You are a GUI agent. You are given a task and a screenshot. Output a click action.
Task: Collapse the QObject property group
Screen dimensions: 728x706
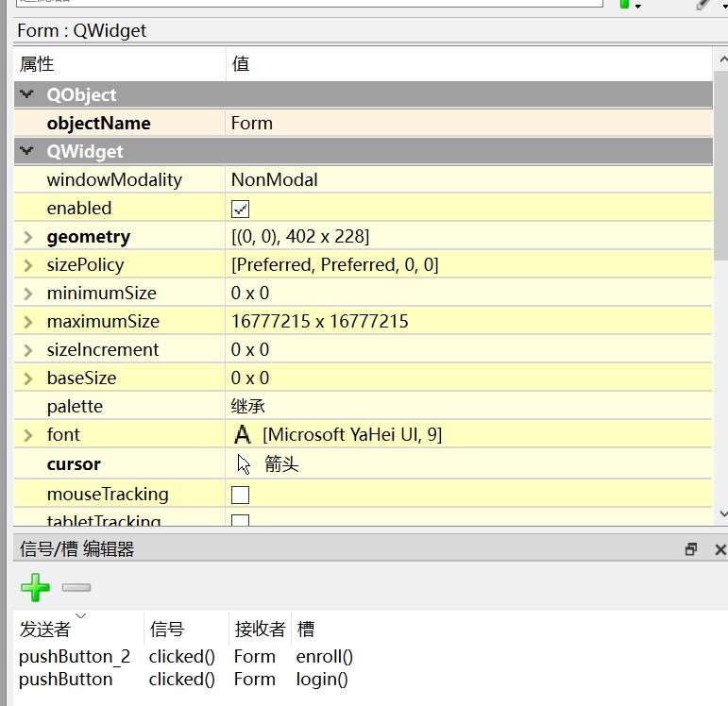coord(27,94)
